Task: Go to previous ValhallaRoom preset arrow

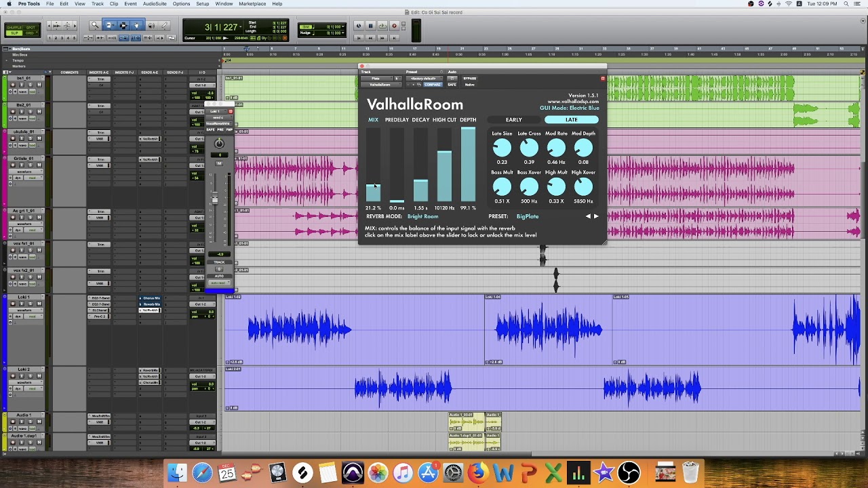Action: coord(588,216)
